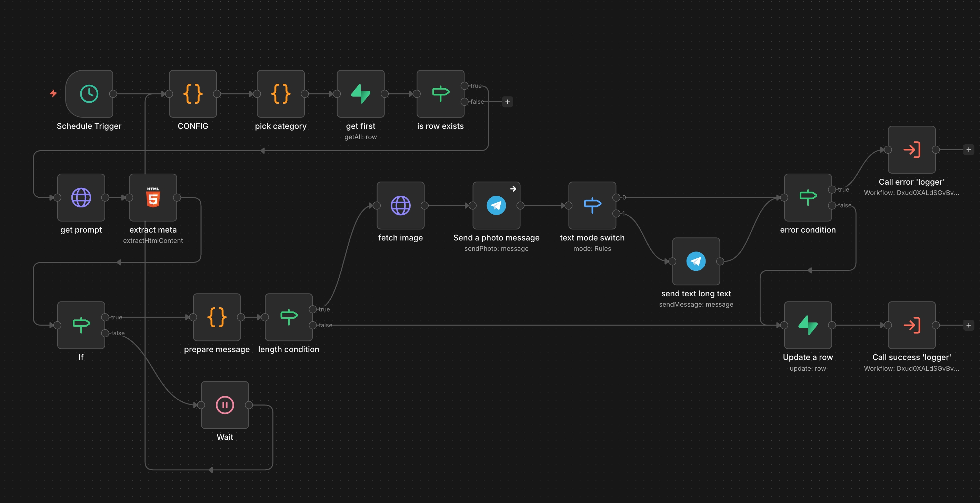Select the get first Supabase node
Screen dimensions: 980x503
[x=360, y=93]
